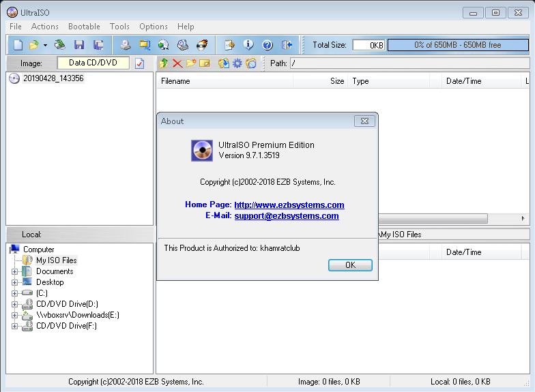Click the Compress ISO toolbar icon
This screenshot has height=392, width=535.
[164, 45]
